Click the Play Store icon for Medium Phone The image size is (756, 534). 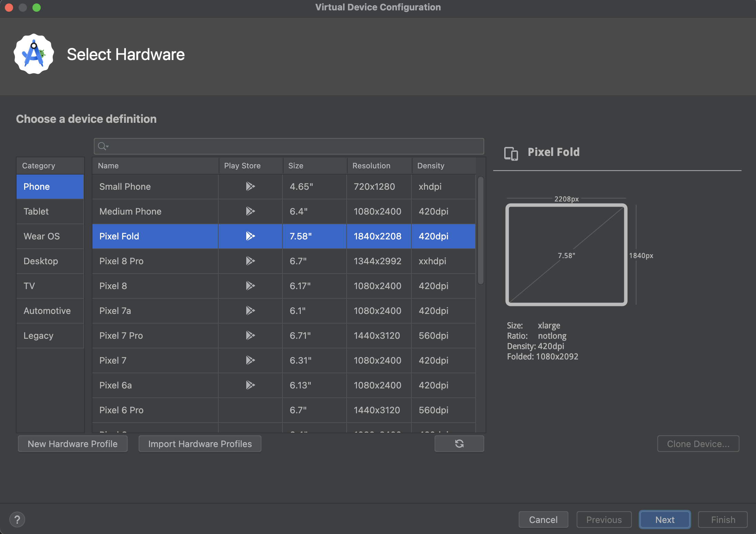249,211
